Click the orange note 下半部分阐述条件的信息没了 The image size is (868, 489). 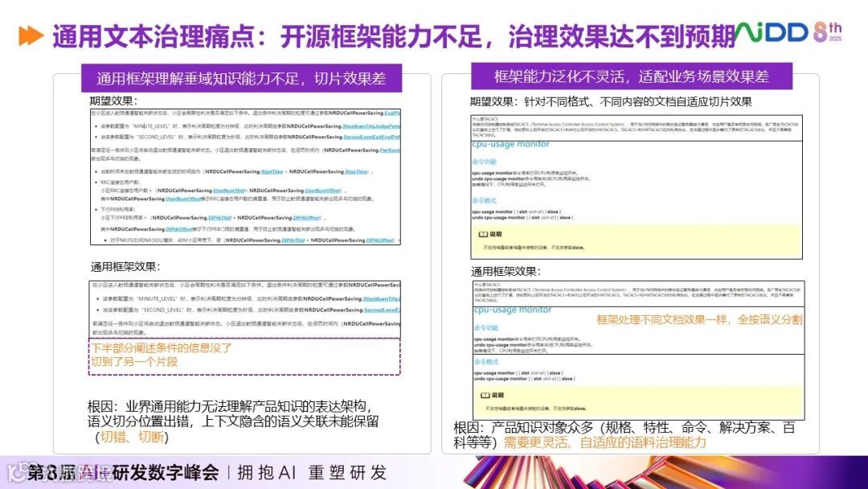[x=162, y=347]
